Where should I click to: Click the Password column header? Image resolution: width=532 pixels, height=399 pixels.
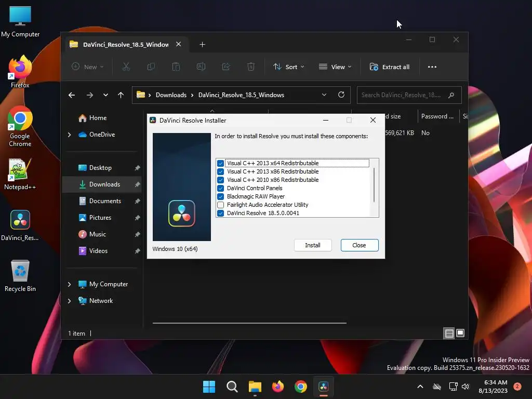(x=437, y=116)
